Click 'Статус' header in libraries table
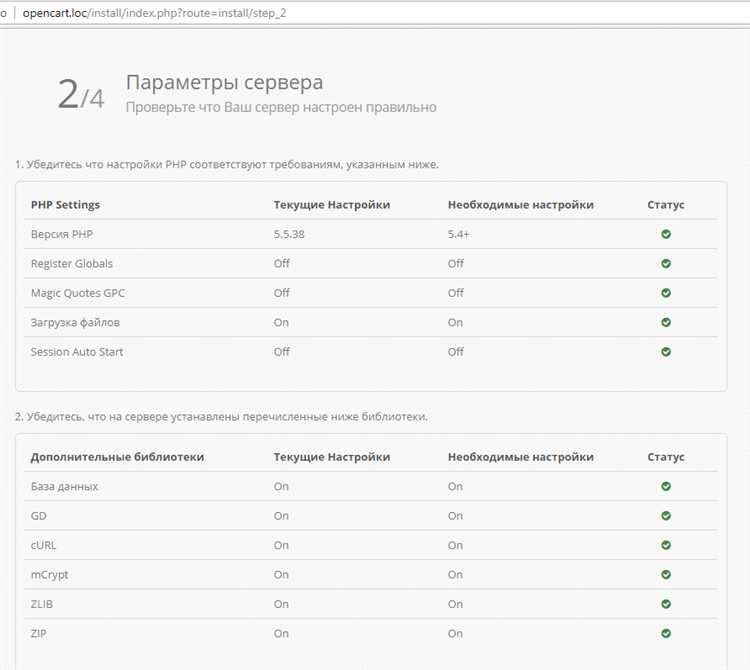The width and height of the screenshot is (750, 670). click(666, 457)
